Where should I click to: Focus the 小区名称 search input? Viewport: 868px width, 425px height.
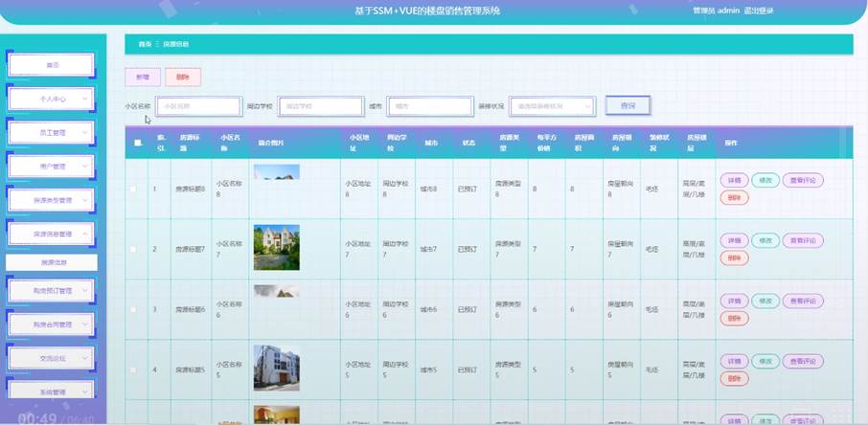click(198, 106)
